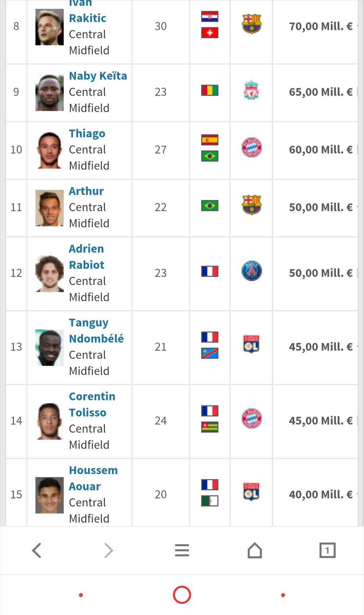Open the tabs counter showing 1
This screenshot has width=364, height=615.
tap(327, 550)
